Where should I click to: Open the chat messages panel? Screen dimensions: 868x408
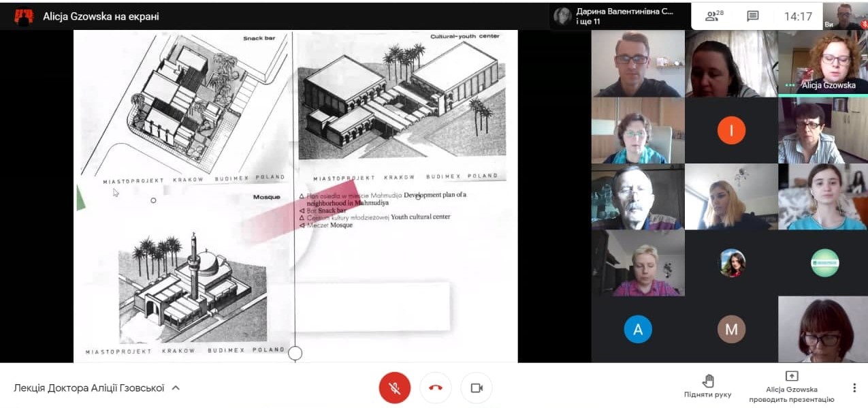tap(752, 16)
